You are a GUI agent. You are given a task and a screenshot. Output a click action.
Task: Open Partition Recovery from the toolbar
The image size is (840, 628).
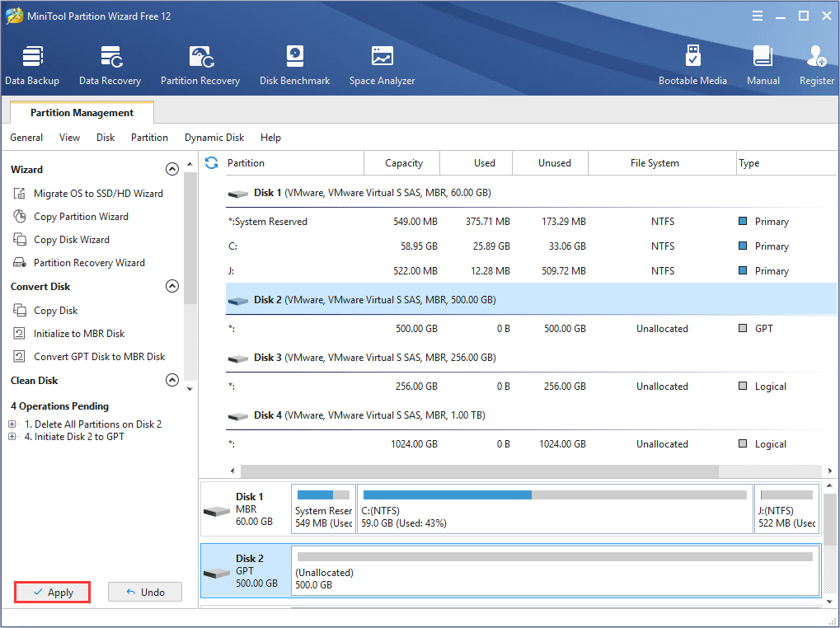[x=200, y=66]
